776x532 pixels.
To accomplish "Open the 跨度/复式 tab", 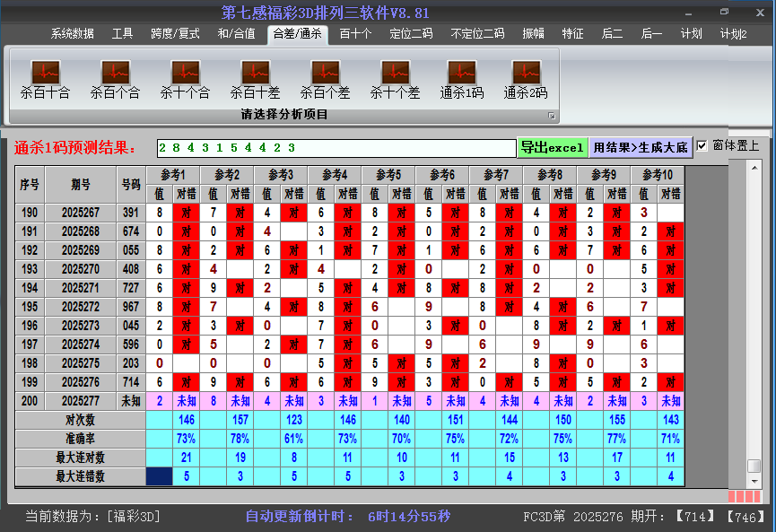I will [x=175, y=34].
